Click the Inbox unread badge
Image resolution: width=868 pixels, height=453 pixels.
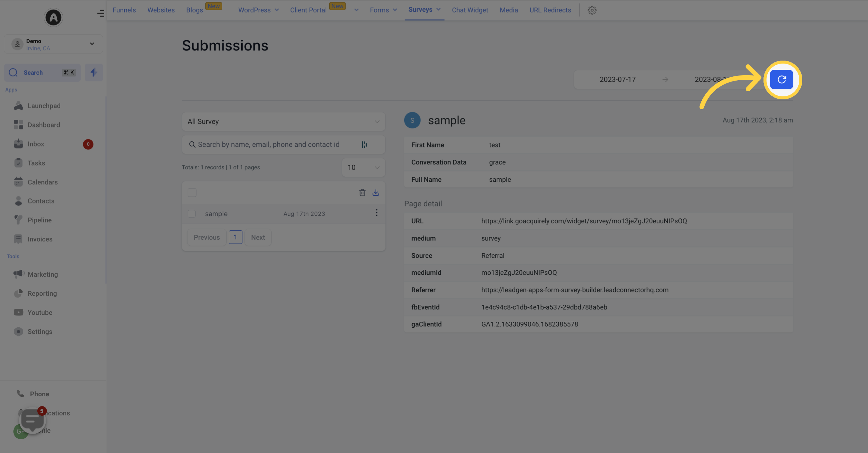88,144
